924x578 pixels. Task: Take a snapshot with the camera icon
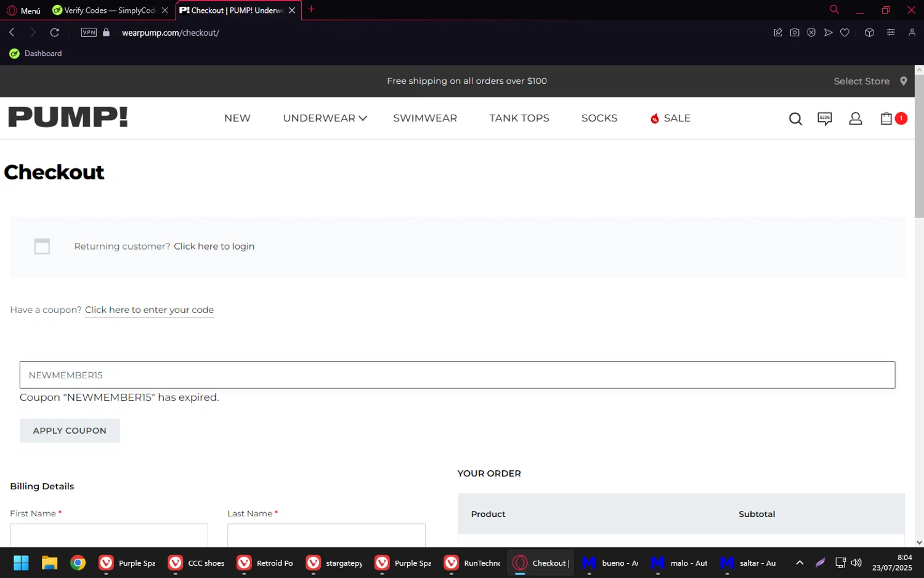click(x=795, y=32)
